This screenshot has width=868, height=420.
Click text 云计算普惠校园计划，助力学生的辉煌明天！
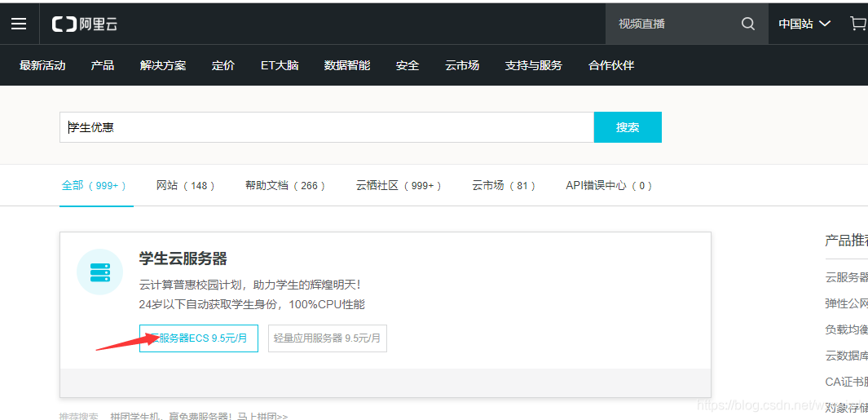(250, 285)
